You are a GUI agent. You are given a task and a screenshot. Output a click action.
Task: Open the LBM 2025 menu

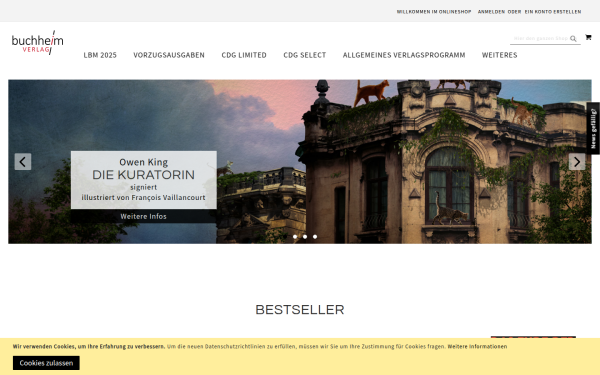pyautogui.click(x=100, y=55)
